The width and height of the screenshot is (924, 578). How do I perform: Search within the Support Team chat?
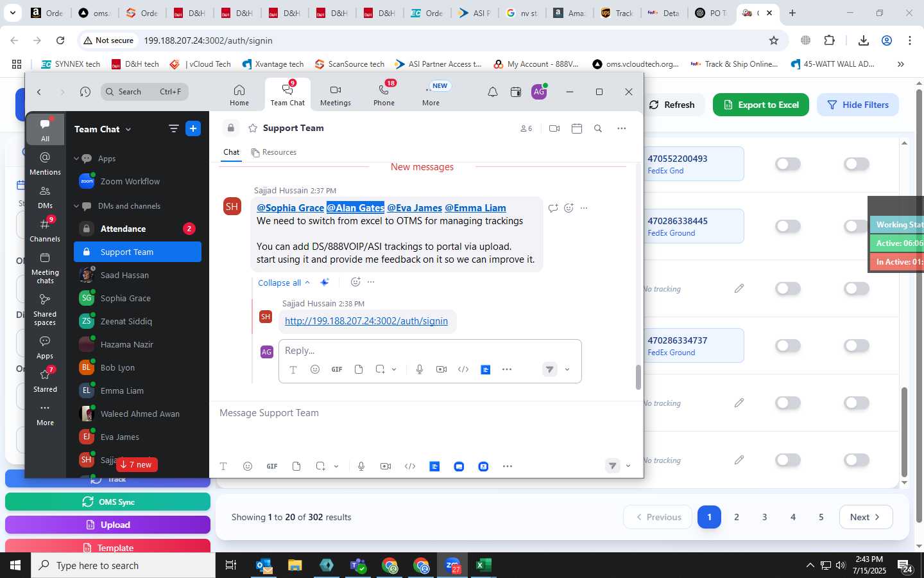pyautogui.click(x=598, y=128)
